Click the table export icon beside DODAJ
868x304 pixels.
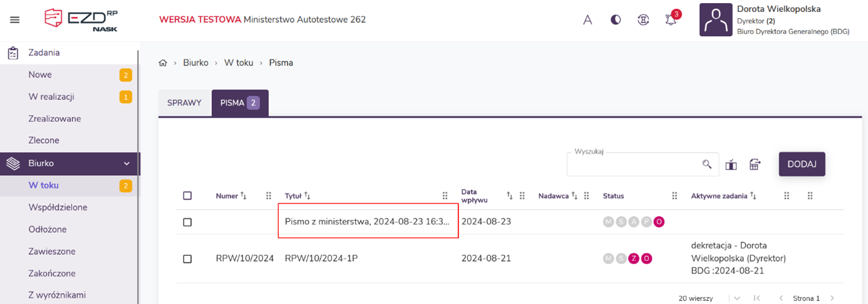pos(755,165)
